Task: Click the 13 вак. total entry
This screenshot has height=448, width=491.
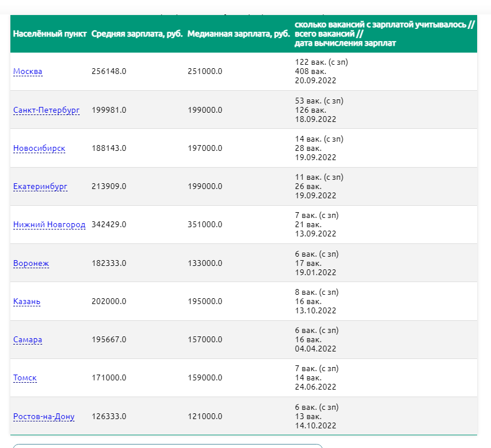Action: [x=308, y=416]
